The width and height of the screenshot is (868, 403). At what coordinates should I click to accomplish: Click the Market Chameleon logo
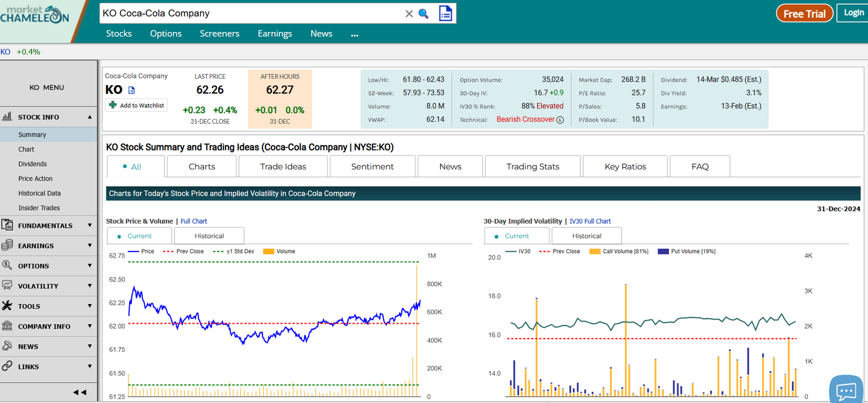click(35, 15)
